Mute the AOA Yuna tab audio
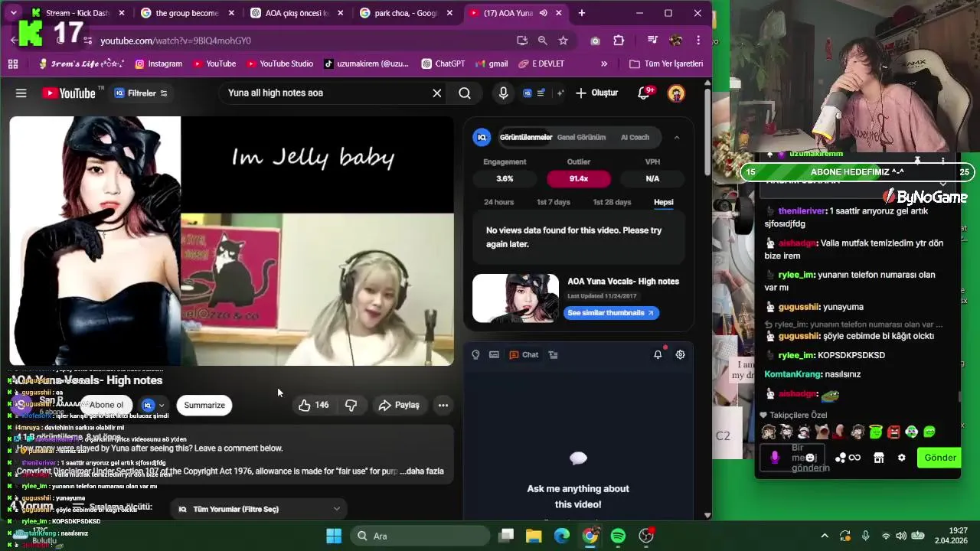The height and width of the screenshot is (551, 980). (543, 13)
